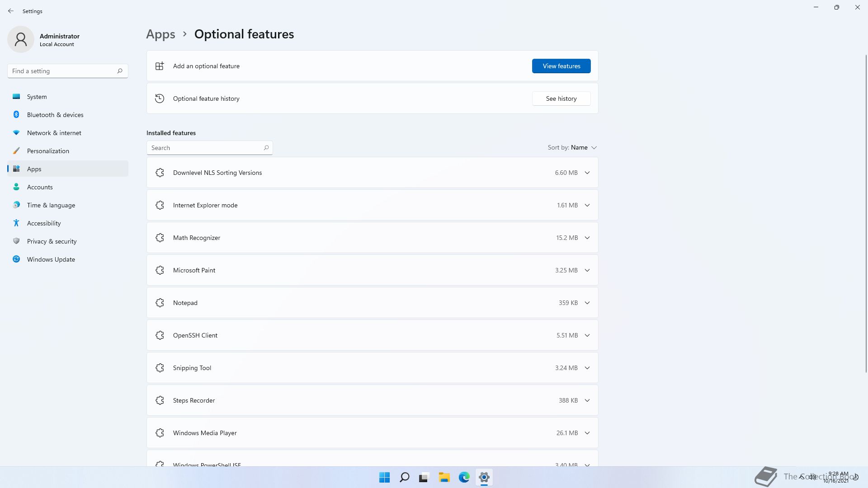
Task: Expand OpenSSH Client chevron
Action: point(587,335)
